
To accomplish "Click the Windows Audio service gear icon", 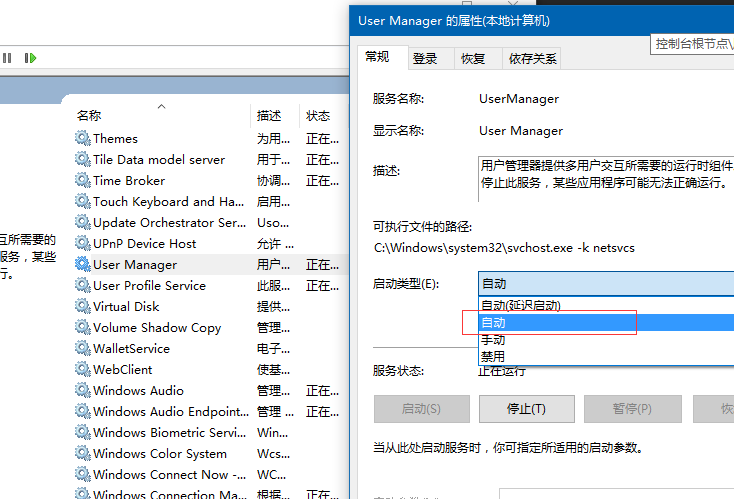I will (82, 391).
